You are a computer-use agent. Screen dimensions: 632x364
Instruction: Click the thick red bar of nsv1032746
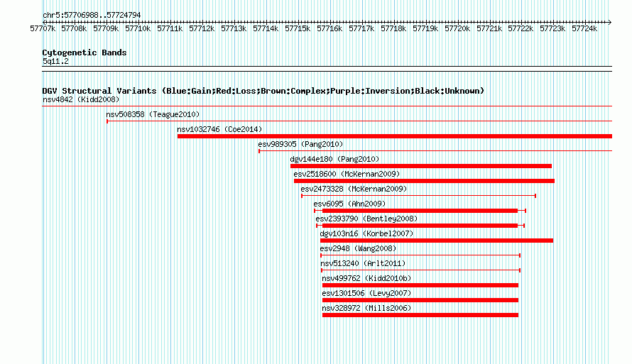[x=395, y=136]
